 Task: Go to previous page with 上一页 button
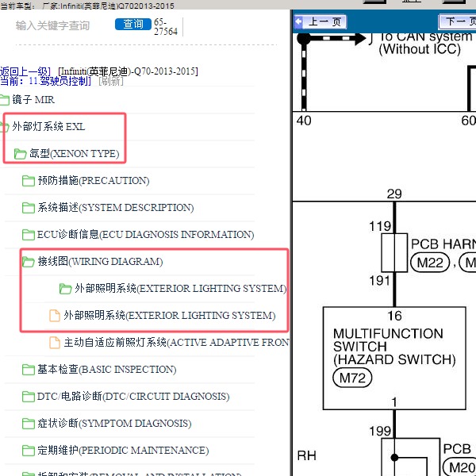tap(321, 22)
